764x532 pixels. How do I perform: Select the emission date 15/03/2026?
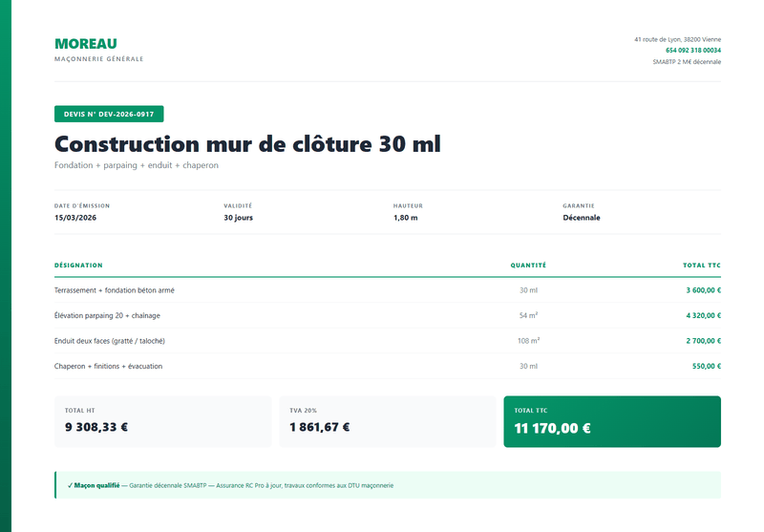(x=75, y=218)
